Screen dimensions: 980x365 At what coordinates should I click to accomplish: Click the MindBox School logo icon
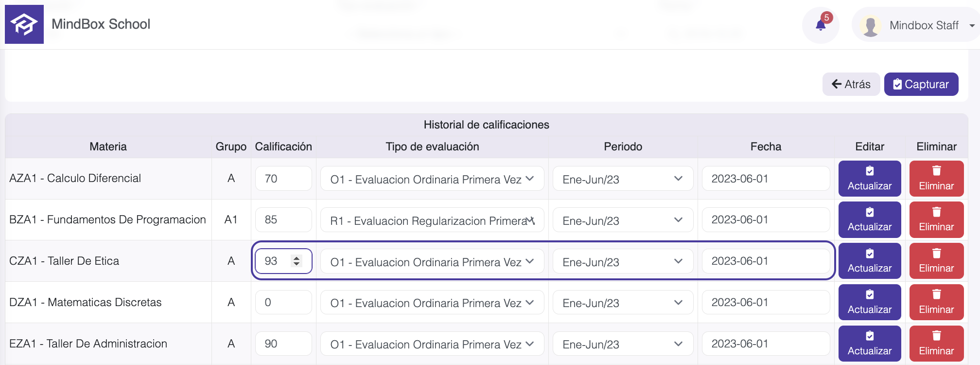coord(24,24)
